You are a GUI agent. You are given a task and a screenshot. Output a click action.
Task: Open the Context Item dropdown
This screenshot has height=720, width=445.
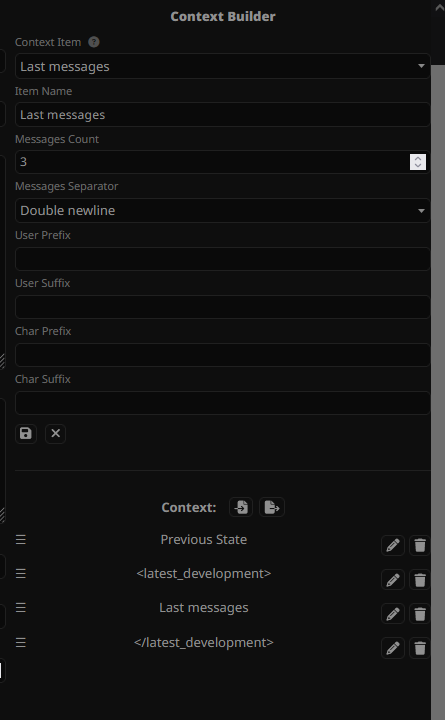pos(223,66)
